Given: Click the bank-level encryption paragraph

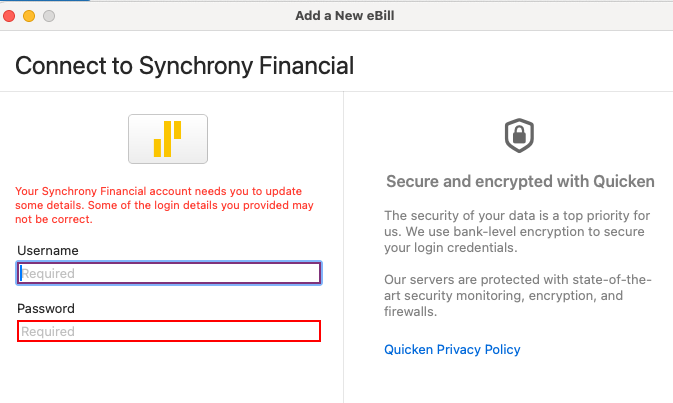Looking at the screenshot, I should tap(518, 231).
